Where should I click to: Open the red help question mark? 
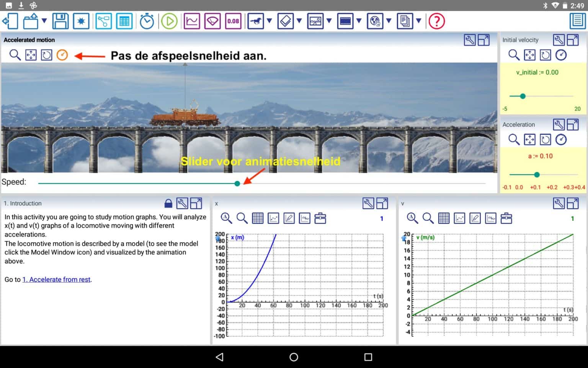(436, 21)
